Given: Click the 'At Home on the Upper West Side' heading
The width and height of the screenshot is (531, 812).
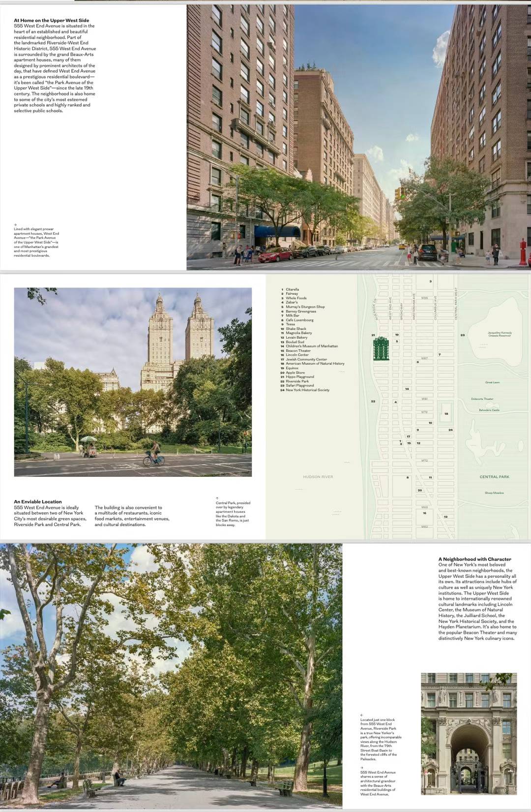Looking at the screenshot, I should (x=52, y=21).
